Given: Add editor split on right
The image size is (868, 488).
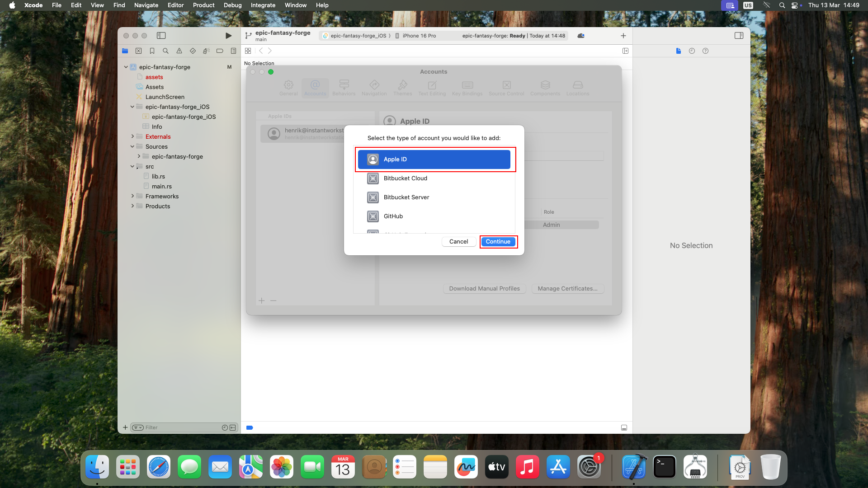Looking at the screenshot, I should 625,51.
